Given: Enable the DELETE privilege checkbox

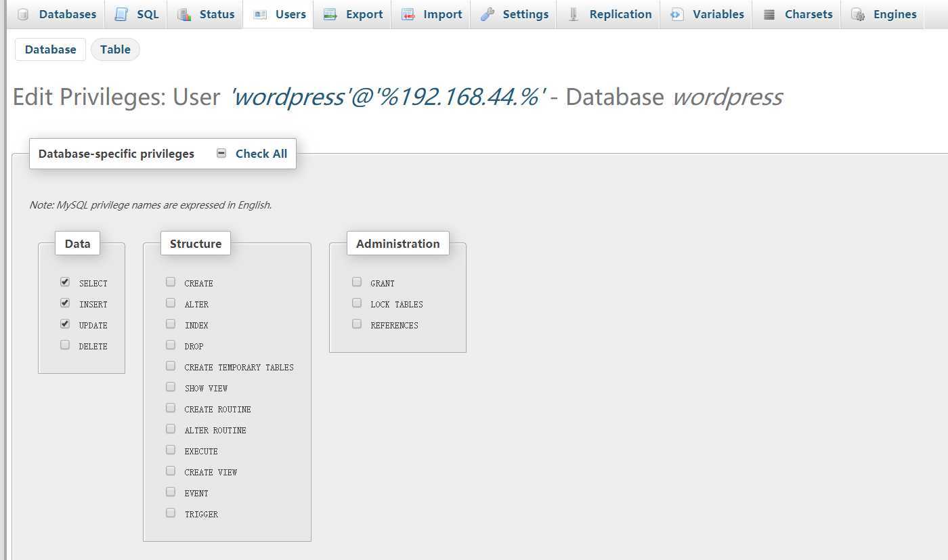Looking at the screenshot, I should [x=65, y=345].
